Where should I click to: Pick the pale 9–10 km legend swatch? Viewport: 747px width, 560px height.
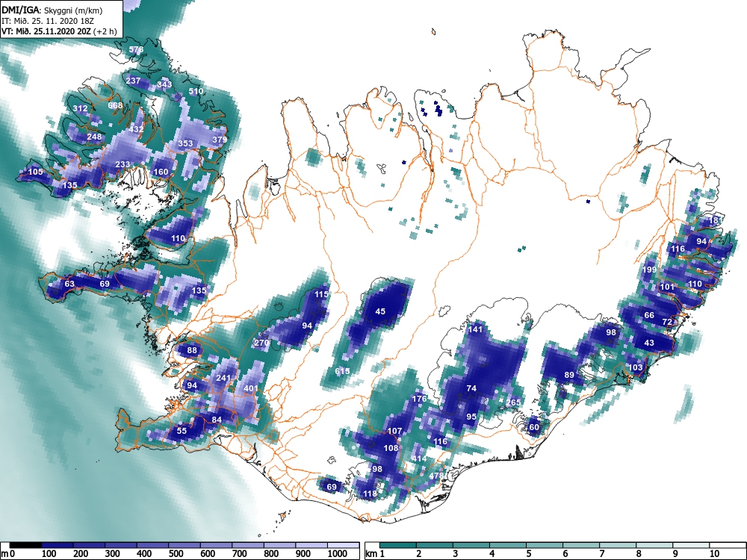[691, 545]
